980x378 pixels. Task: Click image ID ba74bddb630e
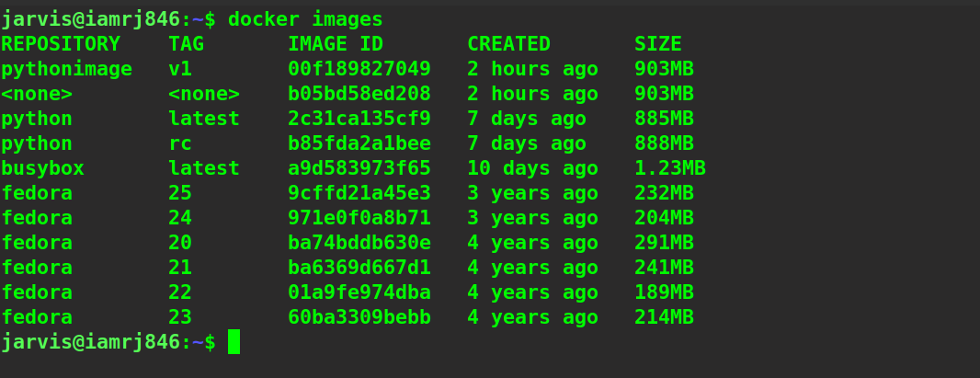359,243
